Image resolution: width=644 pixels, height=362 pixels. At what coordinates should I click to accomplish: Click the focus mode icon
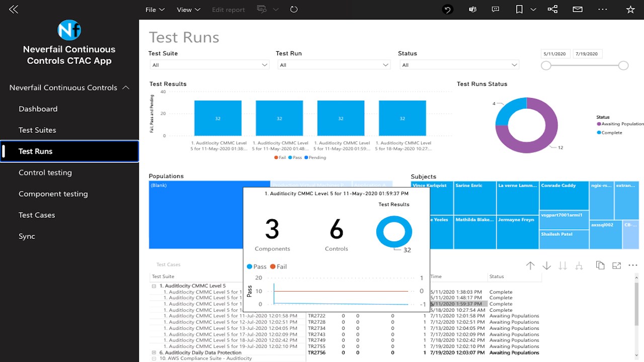[617, 265]
